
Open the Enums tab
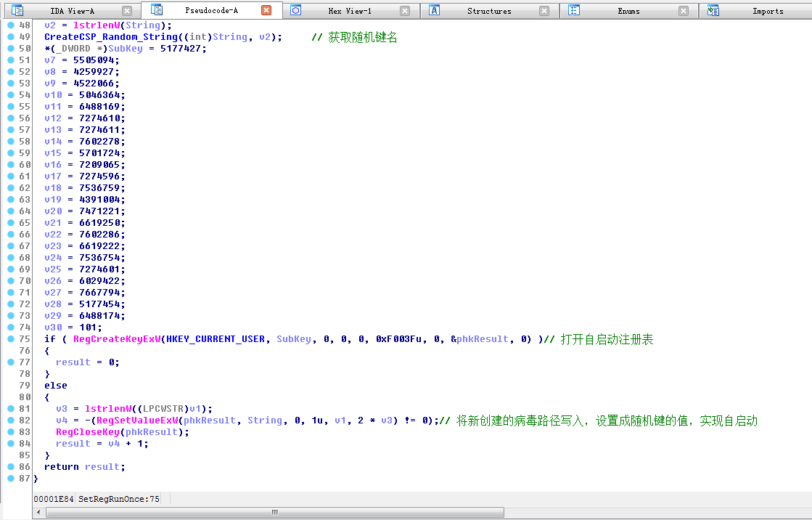coord(628,11)
